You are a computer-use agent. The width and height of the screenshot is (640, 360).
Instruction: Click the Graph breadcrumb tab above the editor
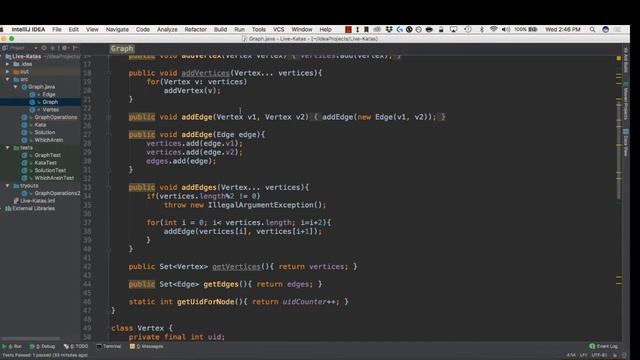point(122,49)
